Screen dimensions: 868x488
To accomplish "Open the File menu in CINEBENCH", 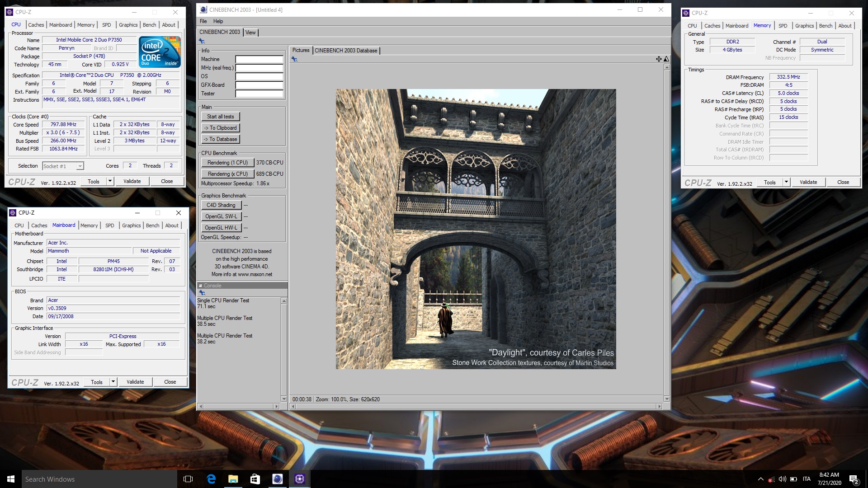I will pyautogui.click(x=203, y=21).
